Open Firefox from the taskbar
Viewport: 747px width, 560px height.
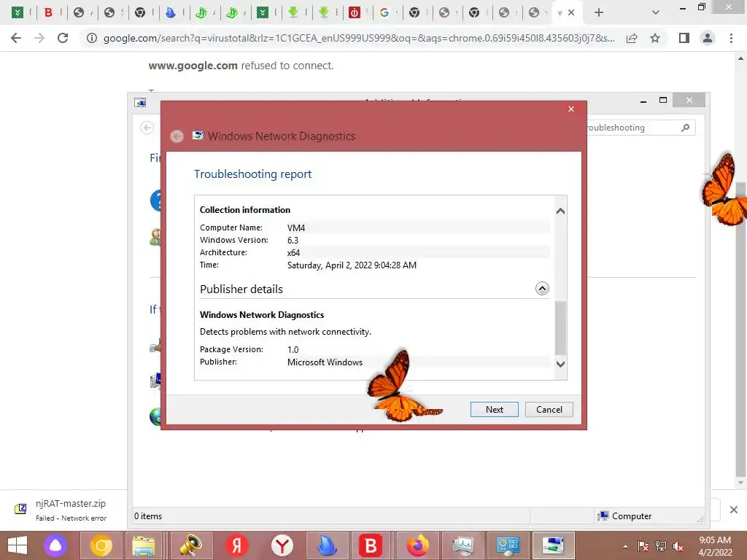(418, 545)
